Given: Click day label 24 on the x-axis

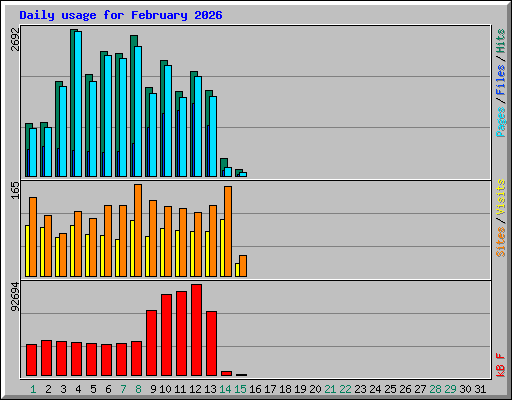Looking at the screenshot, I should click(375, 389).
